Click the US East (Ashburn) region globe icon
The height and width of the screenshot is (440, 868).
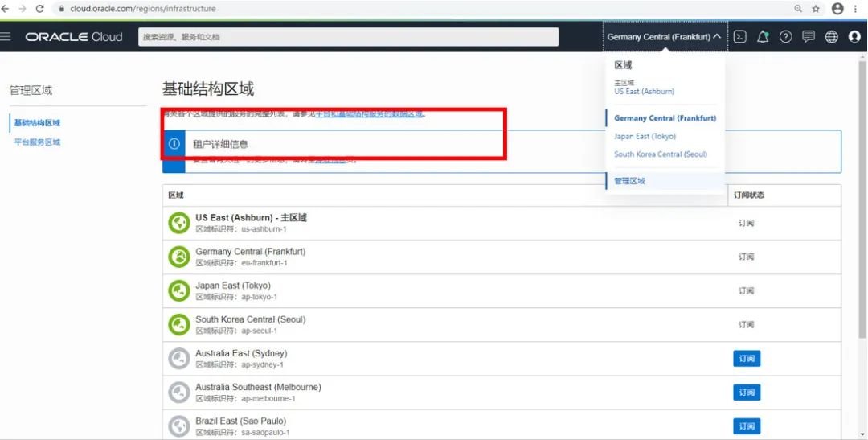click(178, 223)
